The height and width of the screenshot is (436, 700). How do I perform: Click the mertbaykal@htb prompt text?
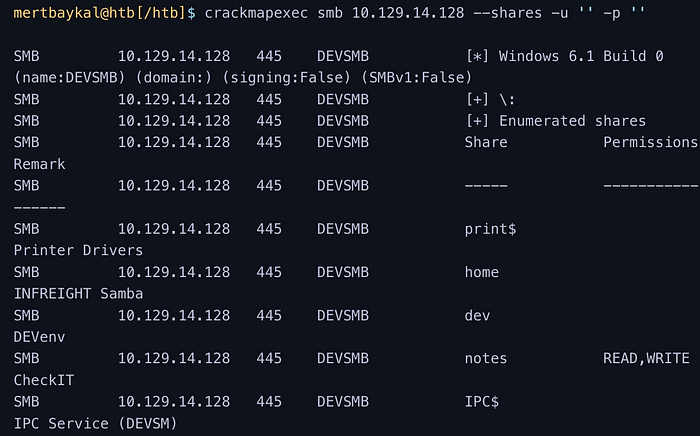[74, 13]
